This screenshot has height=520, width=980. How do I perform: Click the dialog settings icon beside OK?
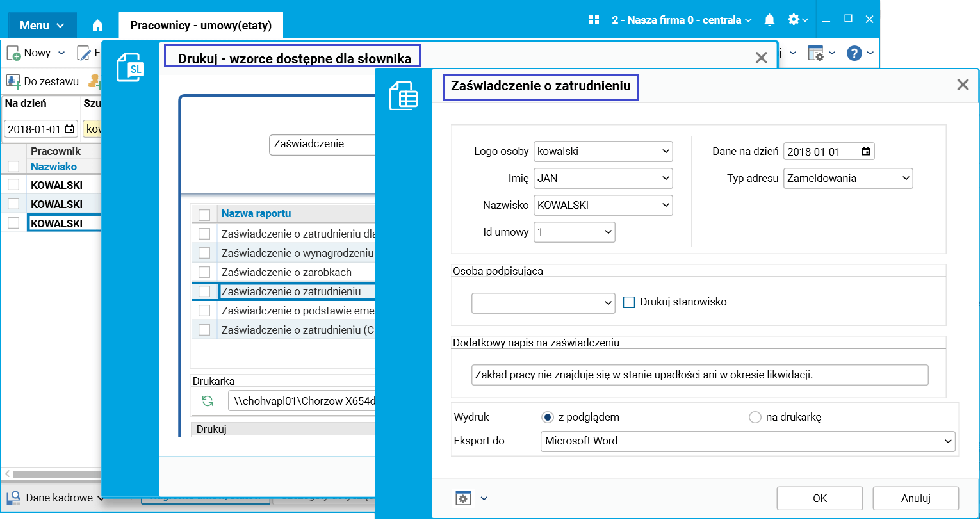463,498
